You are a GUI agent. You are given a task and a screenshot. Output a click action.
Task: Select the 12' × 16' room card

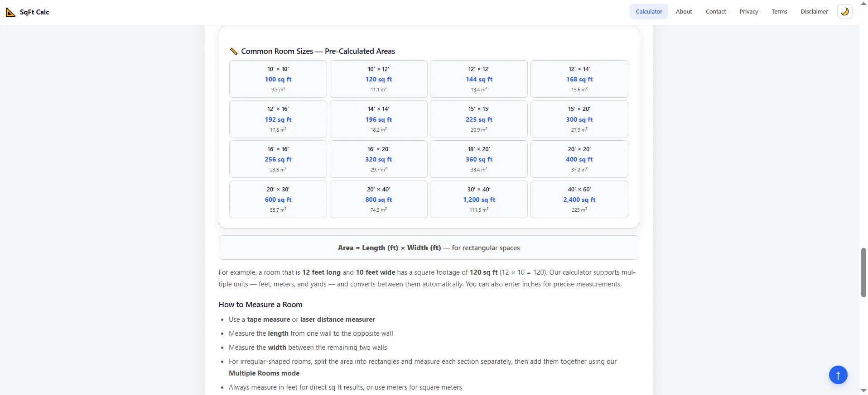point(278,119)
